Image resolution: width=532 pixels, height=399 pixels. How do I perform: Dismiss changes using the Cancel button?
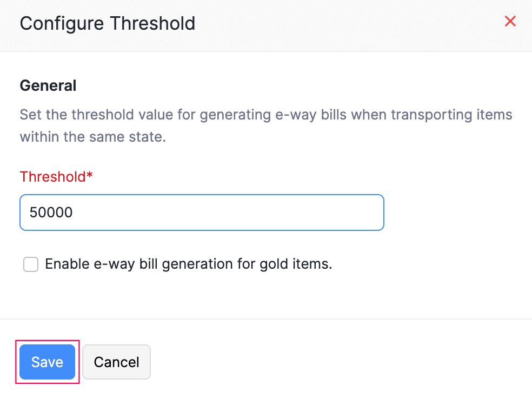coord(116,362)
